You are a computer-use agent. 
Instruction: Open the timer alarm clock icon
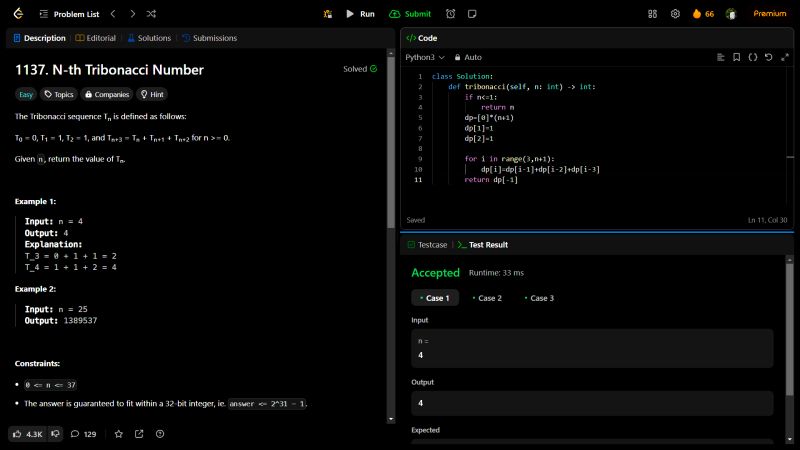[x=451, y=14]
